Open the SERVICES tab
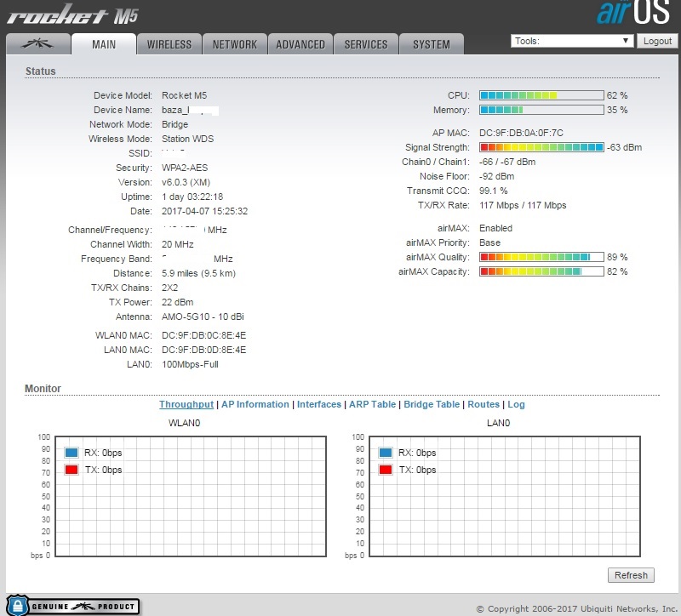Viewport: 681px width, 616px height. (366, 44)
